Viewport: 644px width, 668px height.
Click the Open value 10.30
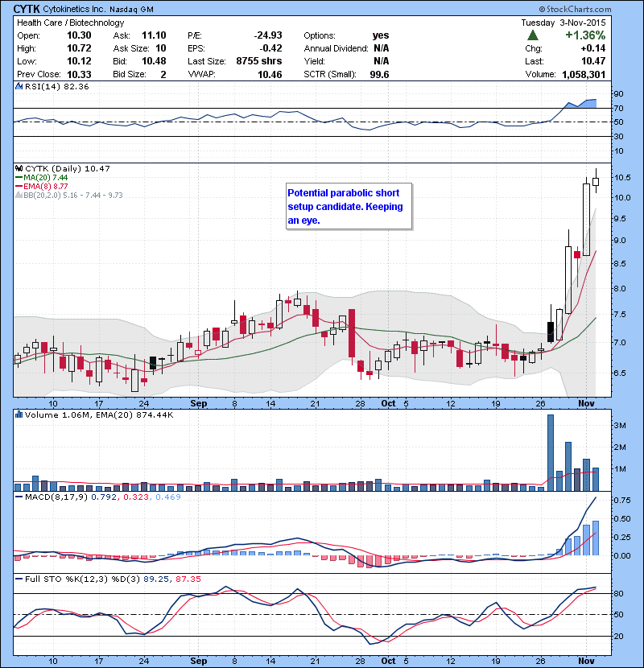[x=79, y=35]
